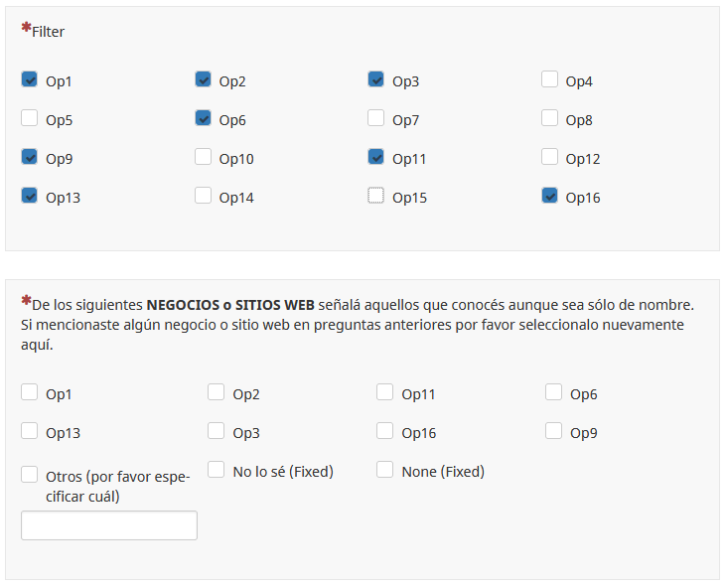Viewport: 726px width, 588px height.
Task: Check Op1 under the NEGOCIOS question
Action: tap(30, 392)
